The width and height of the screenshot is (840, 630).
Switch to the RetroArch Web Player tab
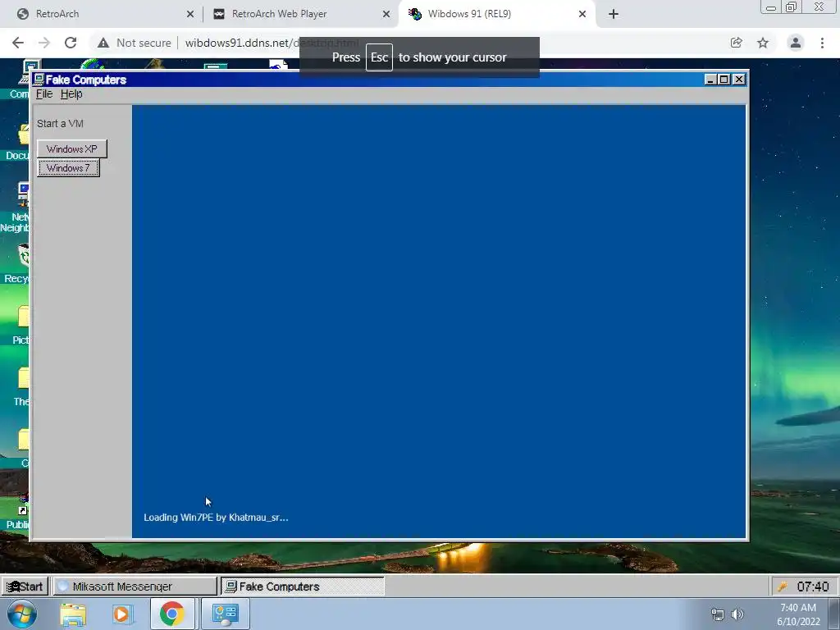[300, 14]
